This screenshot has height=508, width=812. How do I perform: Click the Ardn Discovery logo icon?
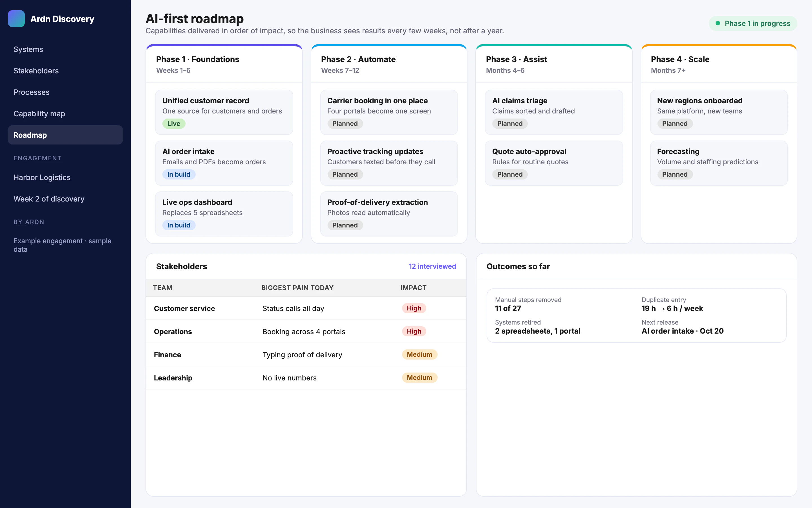(16, 19)
